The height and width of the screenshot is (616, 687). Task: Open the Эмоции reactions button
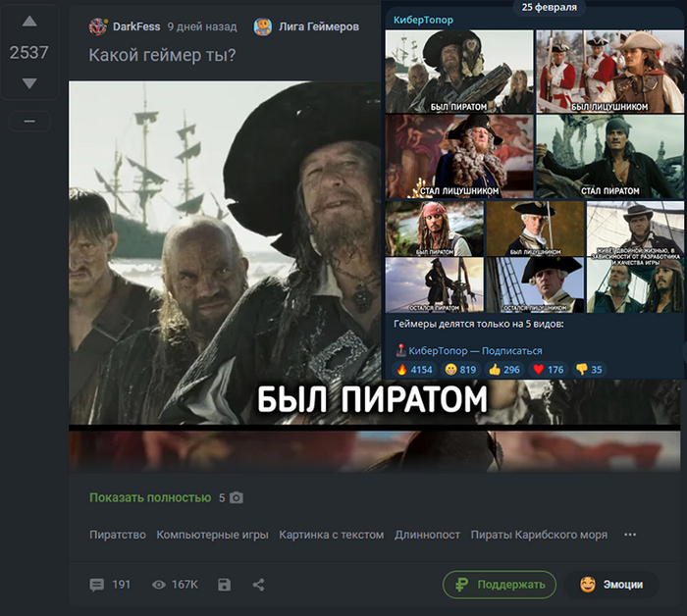pos(611,585)
